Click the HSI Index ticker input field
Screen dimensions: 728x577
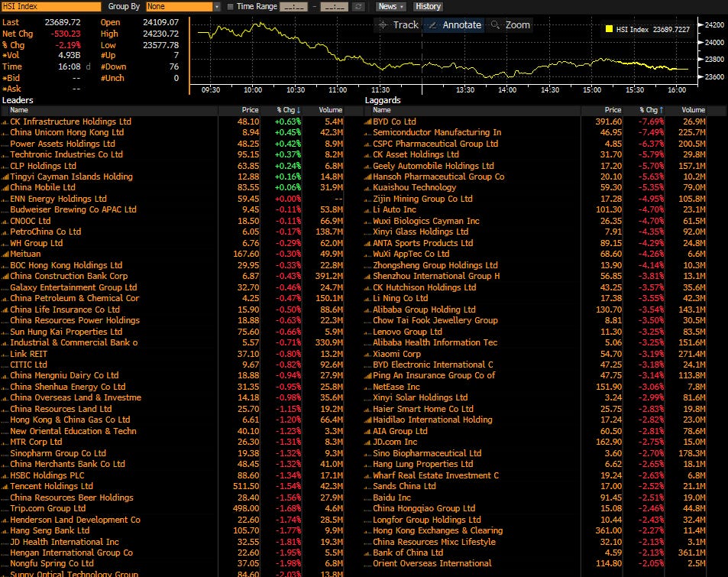tap(51, 7)
